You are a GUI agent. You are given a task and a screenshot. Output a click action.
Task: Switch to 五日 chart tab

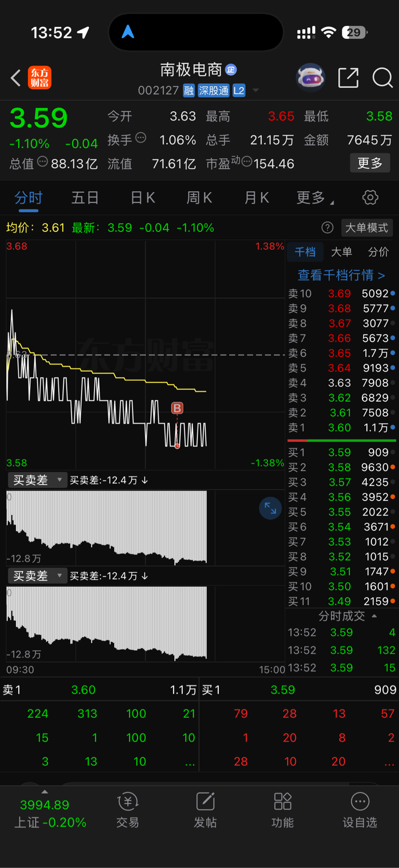pyautogui.click(x=85, y=198)
